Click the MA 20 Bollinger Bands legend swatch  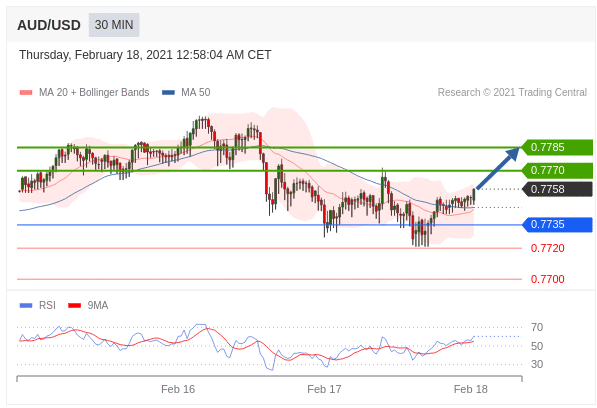[26, 92]
